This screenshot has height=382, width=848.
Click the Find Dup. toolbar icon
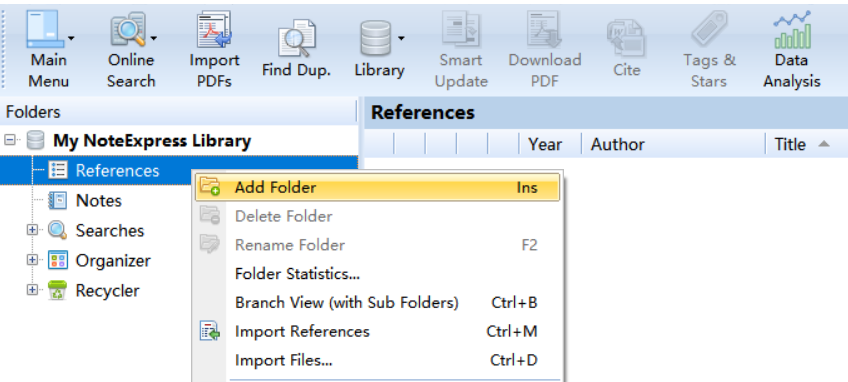click(x=296, y=38)
